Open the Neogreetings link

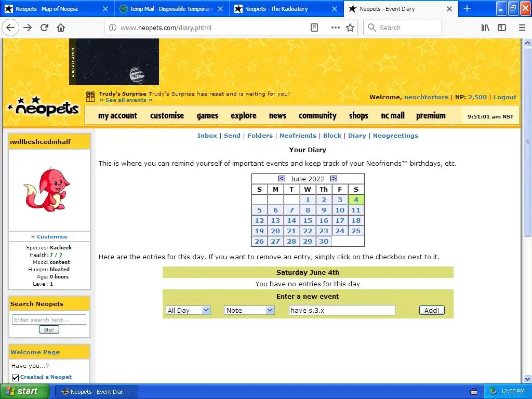pos(395,136)
